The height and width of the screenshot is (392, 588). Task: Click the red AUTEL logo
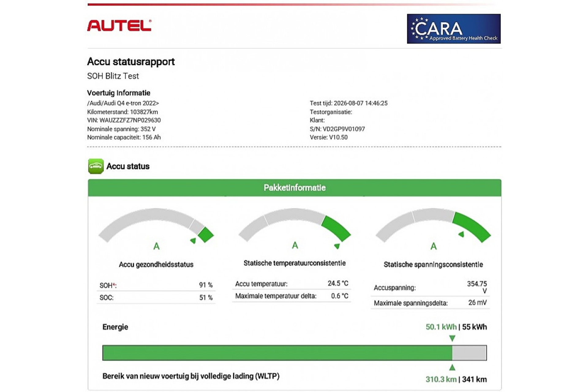(119, 25)
